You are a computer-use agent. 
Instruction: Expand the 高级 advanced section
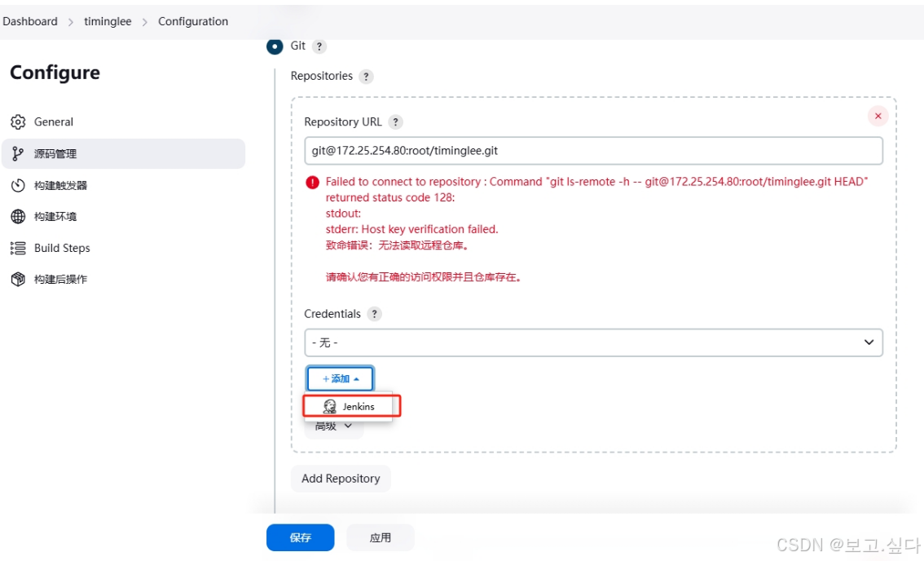tap(332, 426)
